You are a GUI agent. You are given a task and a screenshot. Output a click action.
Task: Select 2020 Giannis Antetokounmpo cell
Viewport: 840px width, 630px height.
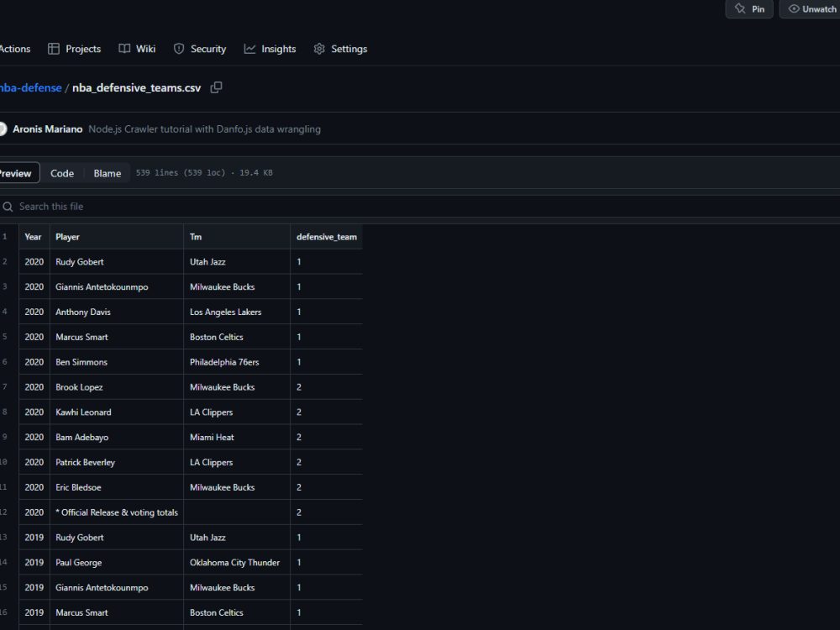pyautogui.click(x=117, y=287)
